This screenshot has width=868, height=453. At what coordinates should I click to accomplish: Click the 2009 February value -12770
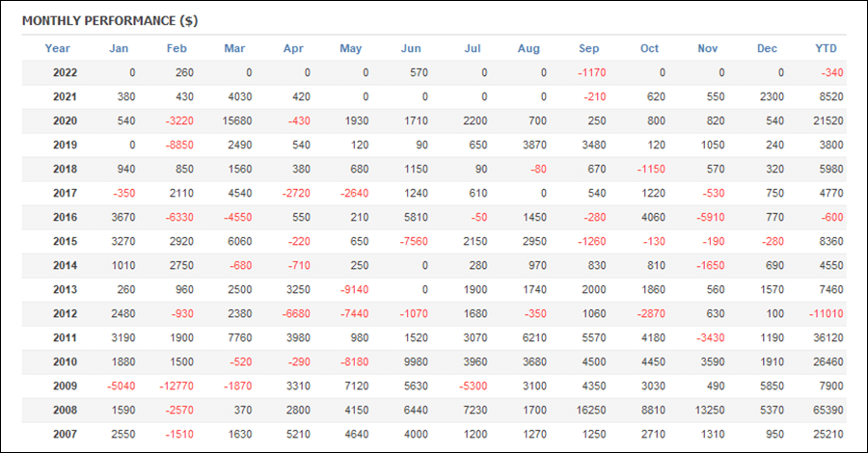(x=176, y=386)
